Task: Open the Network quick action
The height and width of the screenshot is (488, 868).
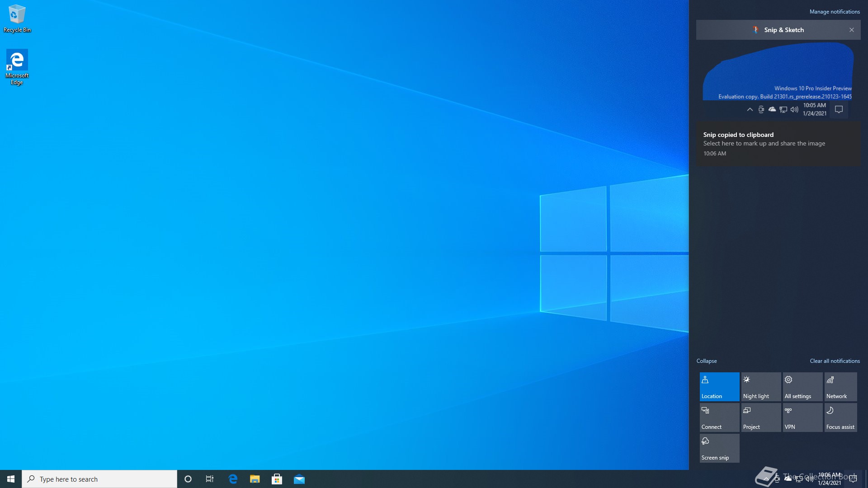Action: 841,387
